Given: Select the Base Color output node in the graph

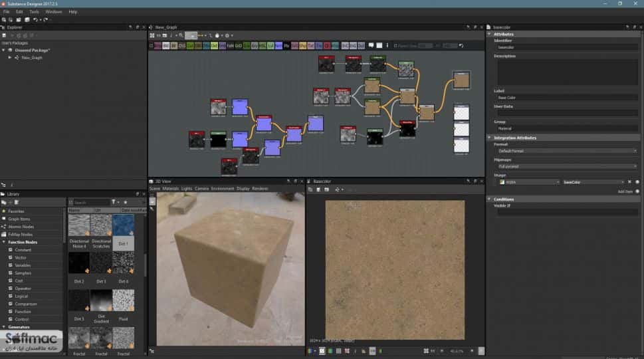Looking at the screenshot, I should pos(461,80).
